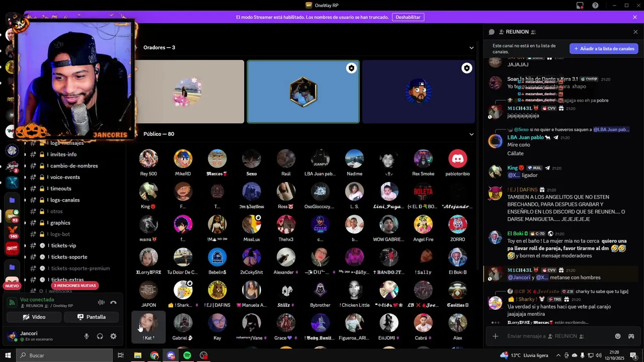
Task: Open the Windows notification center icon
Action: pyautogui.click(x=633, y=355)
